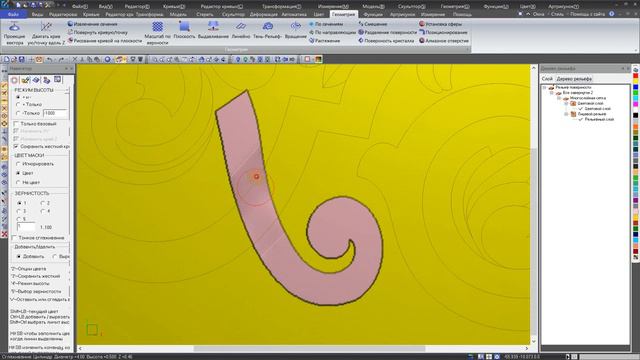Screen dimensions: 640x360
Task: Select Рисование кривой на плоскости
Action: (105, 40)
